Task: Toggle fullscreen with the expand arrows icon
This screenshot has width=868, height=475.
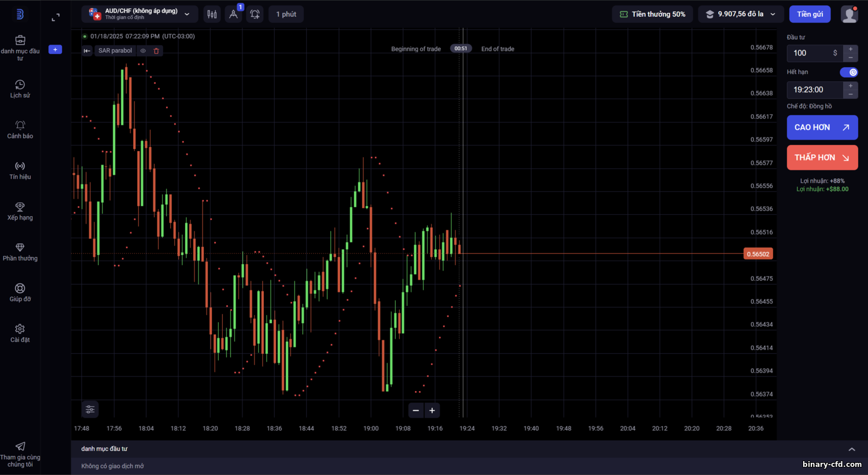Action: pos(56,17)
